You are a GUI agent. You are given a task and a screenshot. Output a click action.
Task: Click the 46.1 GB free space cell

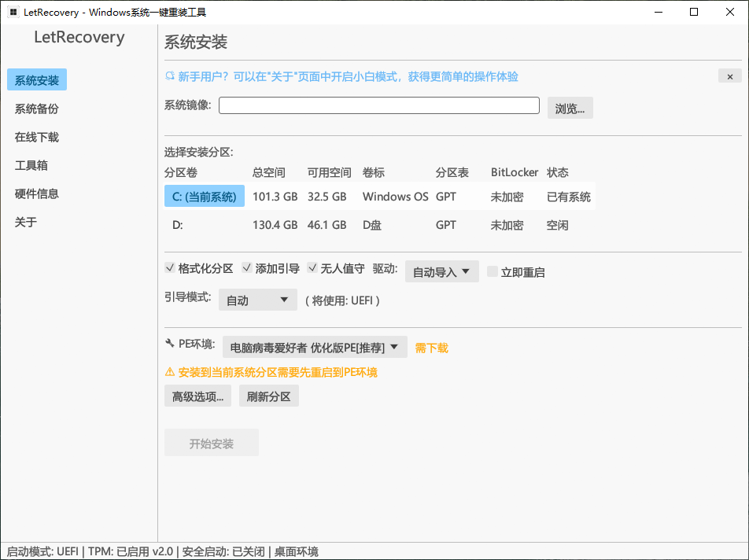click(x=327, y=225)
